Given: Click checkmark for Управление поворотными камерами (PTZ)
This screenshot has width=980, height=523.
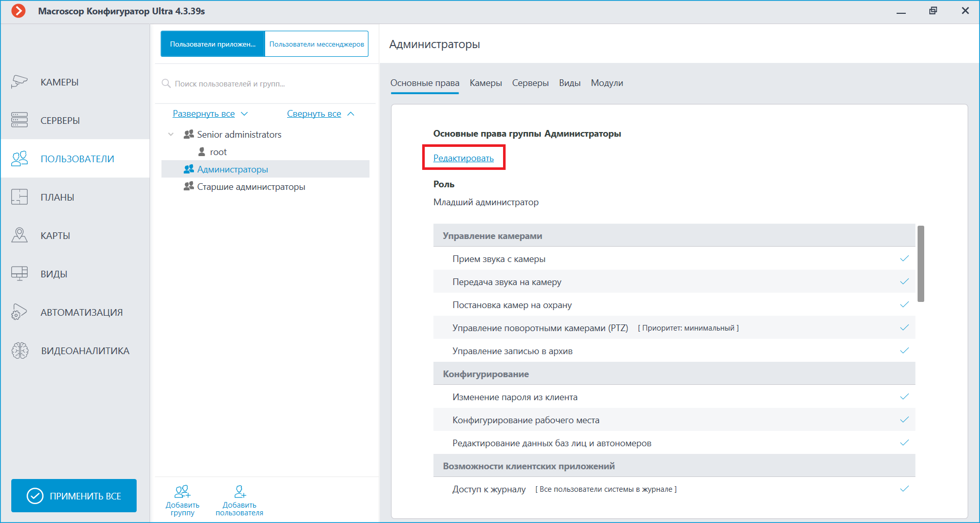Looking at the screenshot, I should click(904, 328).
